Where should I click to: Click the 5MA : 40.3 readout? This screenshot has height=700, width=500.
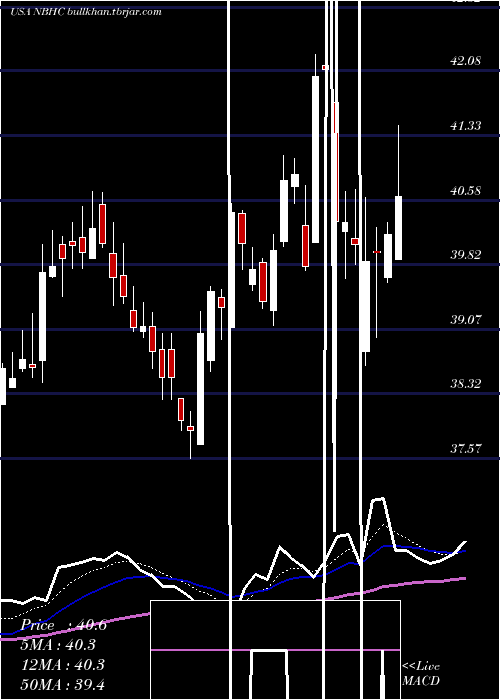click(x=59, y=645)
